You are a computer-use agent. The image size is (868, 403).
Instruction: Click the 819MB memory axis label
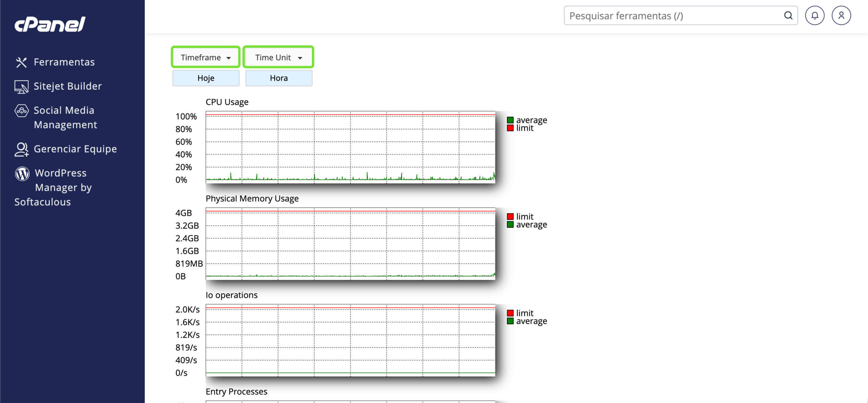[x=189, y=264]
